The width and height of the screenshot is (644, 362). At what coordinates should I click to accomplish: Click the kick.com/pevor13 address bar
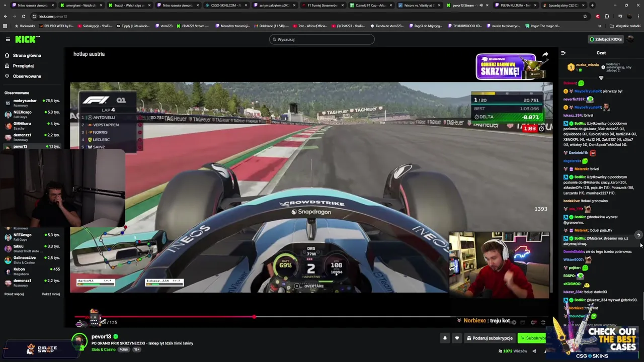tap(302, 16)
